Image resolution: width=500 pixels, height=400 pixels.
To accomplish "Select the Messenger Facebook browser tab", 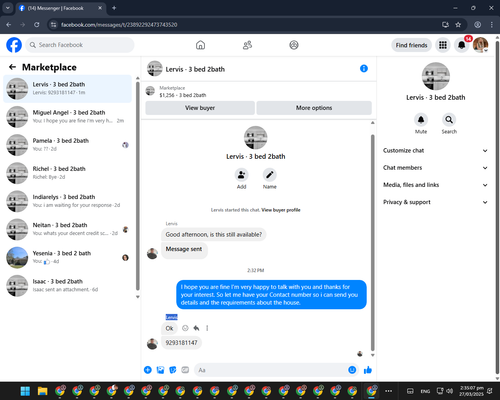I will pos(60,8).
